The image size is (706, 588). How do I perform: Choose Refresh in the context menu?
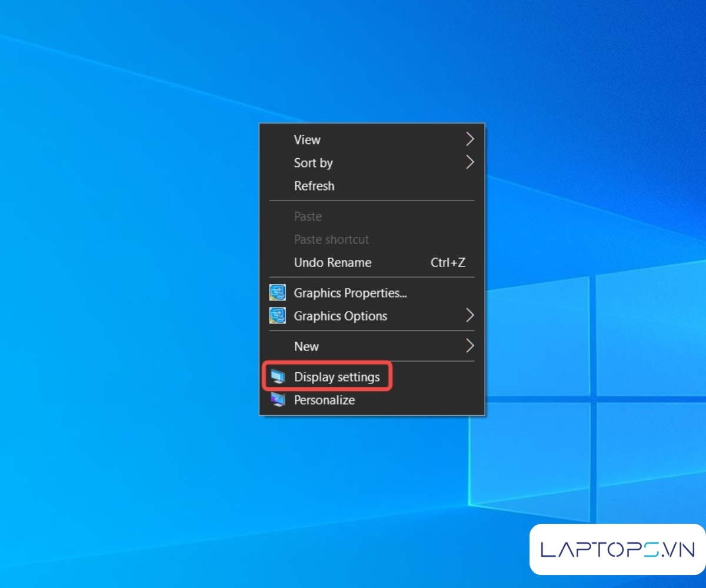[372, 186]
